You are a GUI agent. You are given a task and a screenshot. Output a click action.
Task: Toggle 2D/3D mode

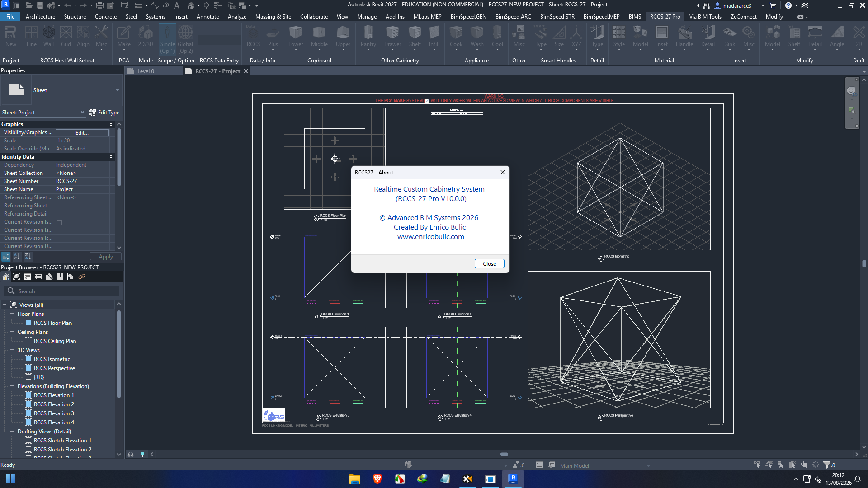146,36
